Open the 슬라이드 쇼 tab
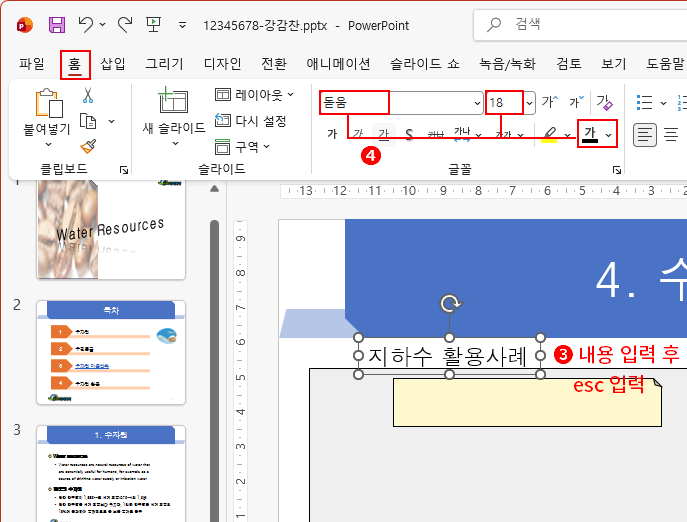 point(425,64)
